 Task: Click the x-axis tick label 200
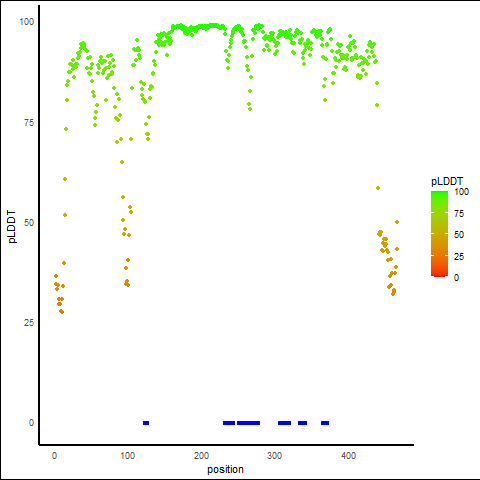click(x=201, y=456)
